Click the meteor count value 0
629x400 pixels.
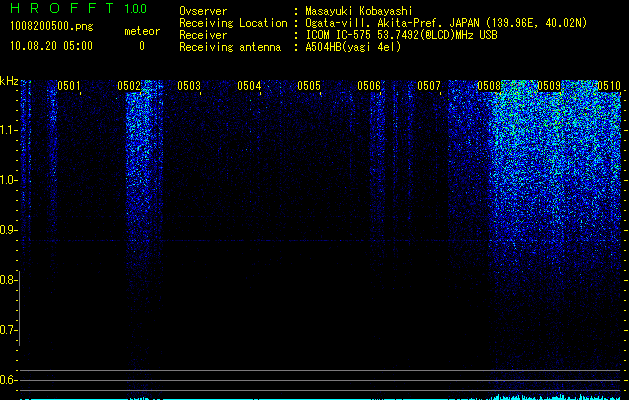point(142,46)
